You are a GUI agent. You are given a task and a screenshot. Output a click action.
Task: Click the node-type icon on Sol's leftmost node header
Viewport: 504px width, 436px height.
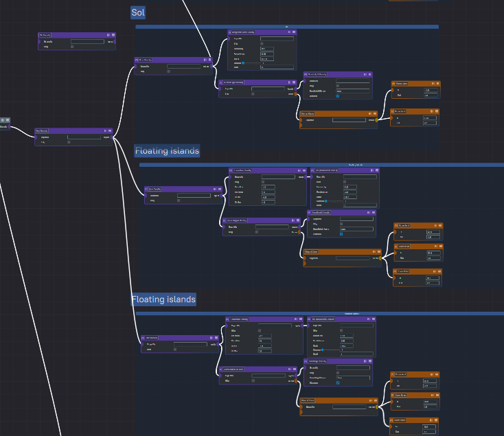tap(137, 60)
